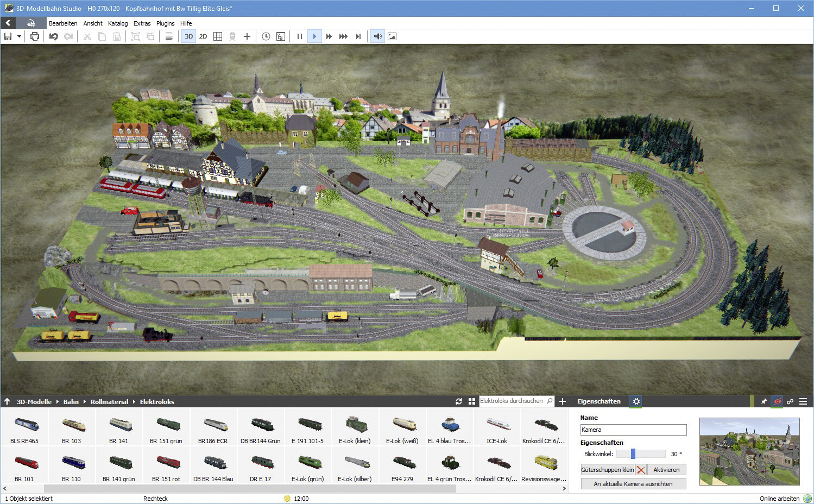Paste from the clipboard icon
814x504 pixels.
point(117,36)
